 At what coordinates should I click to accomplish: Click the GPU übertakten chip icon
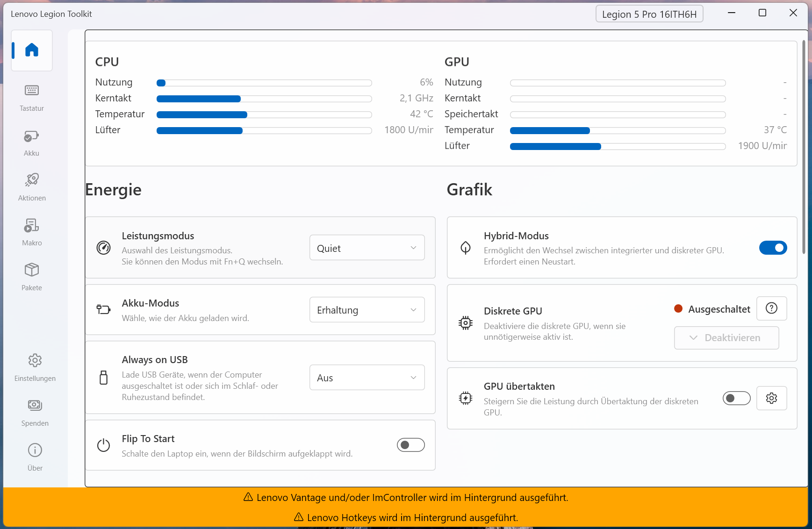click(x=466, y=398)
